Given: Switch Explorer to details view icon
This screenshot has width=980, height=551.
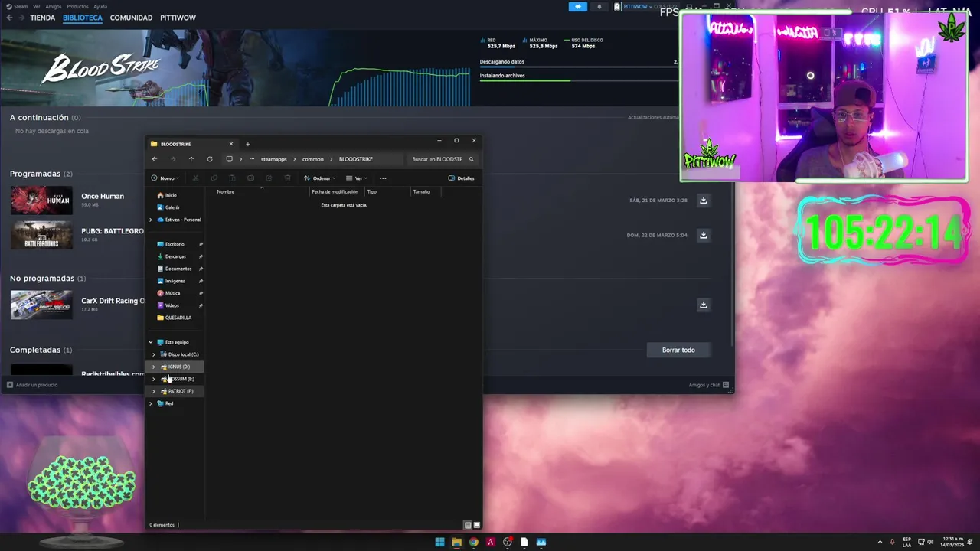Looking at the screenshot, I should click(468, 525).
